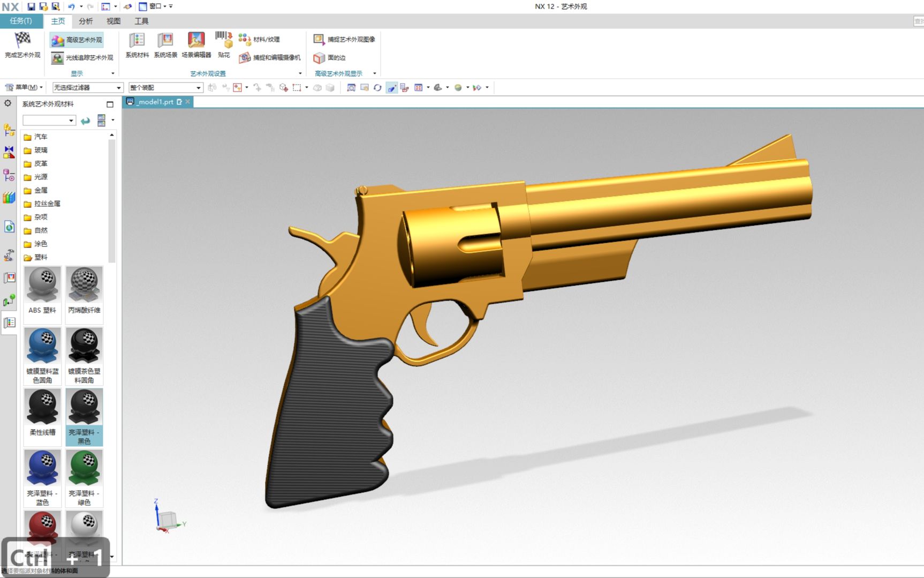Open the web browser sidebar icon
This screenshot has width=924, height=578.
9,227
